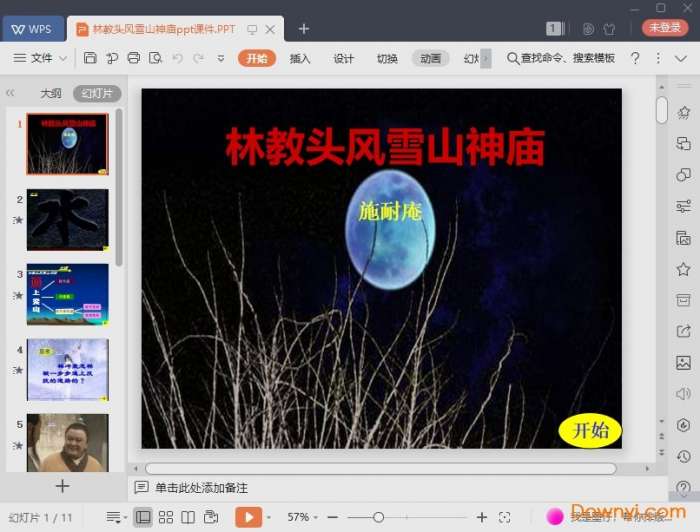Screen dimensions: 700x532
Task: Switch to 大纲 outline view
Action: click(x=51, y=93)
